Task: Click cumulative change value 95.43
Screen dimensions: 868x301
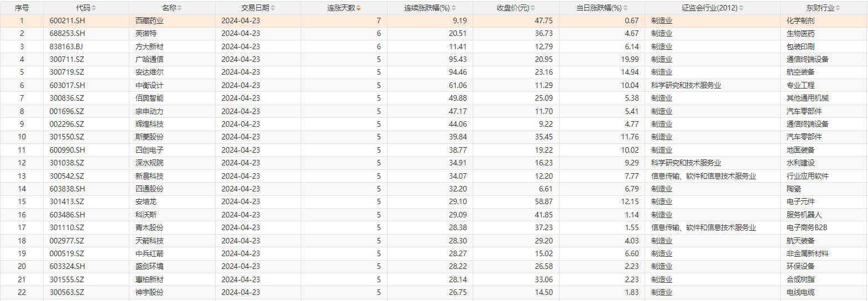Action: click(458, 59)
